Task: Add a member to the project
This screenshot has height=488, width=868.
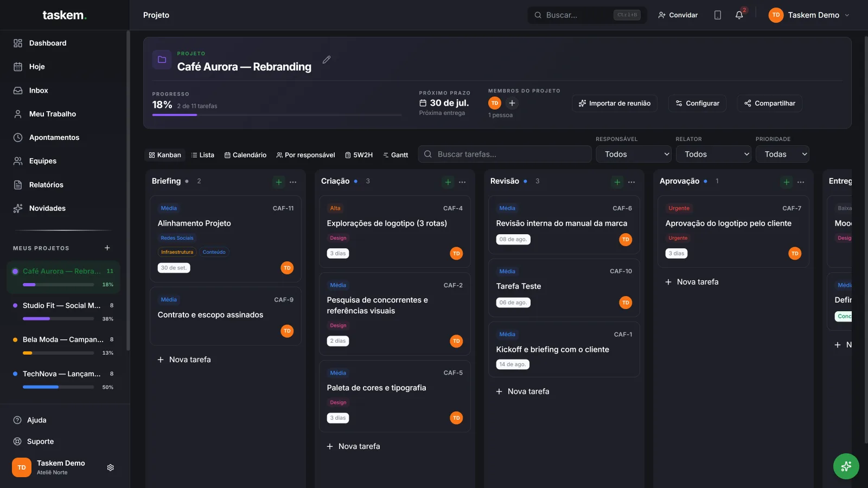Action: tap(512, 103)
